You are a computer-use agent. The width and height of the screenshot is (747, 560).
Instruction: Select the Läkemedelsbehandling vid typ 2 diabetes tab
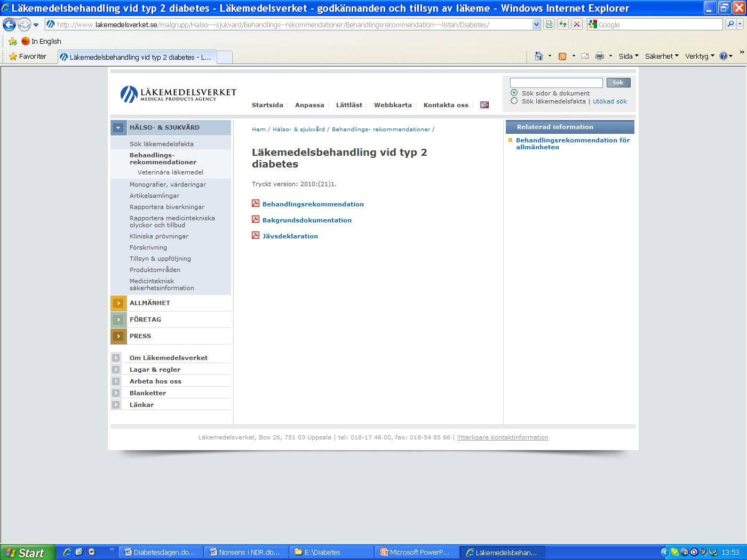(137, 57)
